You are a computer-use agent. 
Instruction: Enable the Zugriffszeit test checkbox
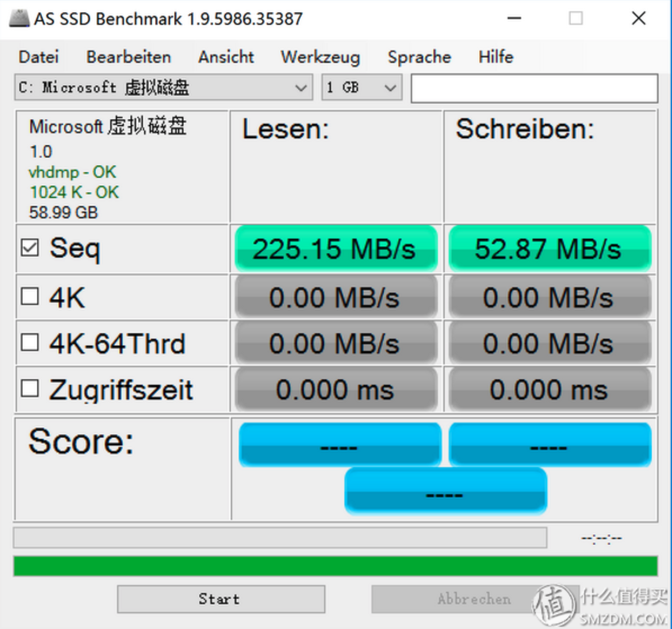click(30, 389)
